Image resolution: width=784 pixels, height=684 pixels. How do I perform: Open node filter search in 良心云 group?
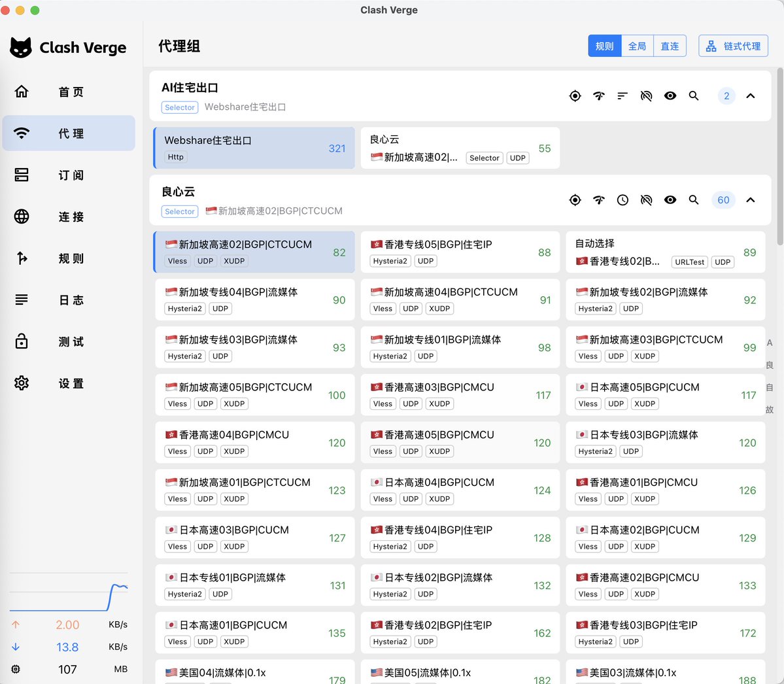[694, 200]
